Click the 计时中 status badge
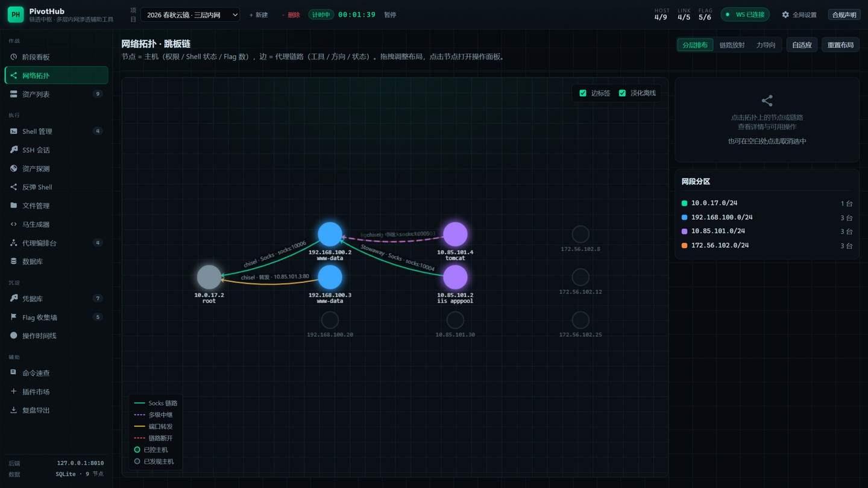Viewport: 868px width, 488px height. [321, 14]
